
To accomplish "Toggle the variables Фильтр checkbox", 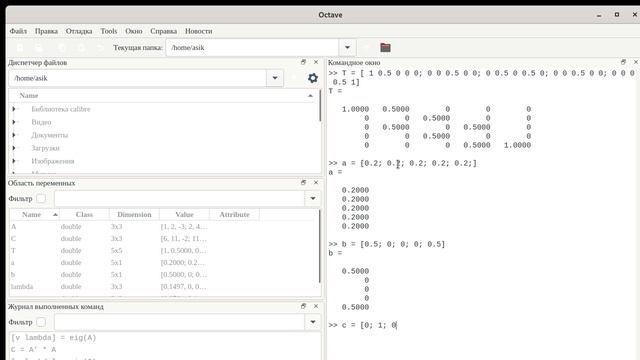I will click(41, 198).
